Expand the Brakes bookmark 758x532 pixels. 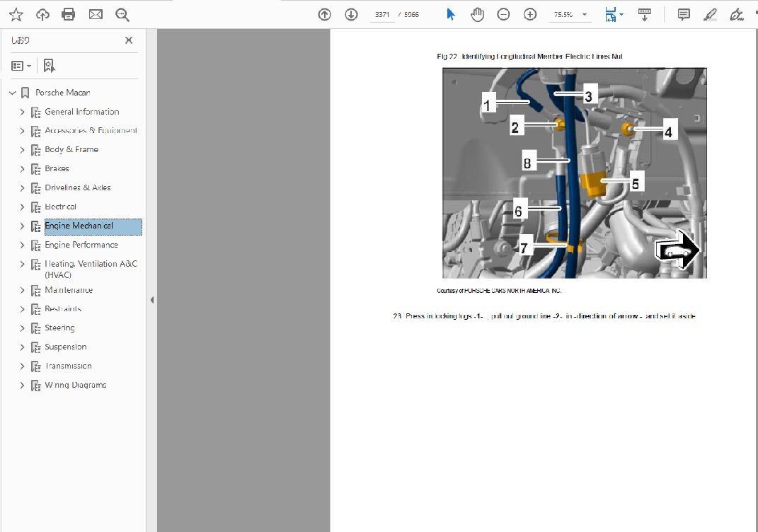click(x=22, y=169)
